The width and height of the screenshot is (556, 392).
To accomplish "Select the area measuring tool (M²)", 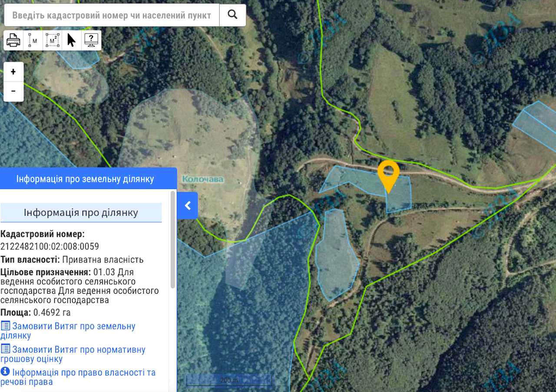I will [x=53, y=40].
